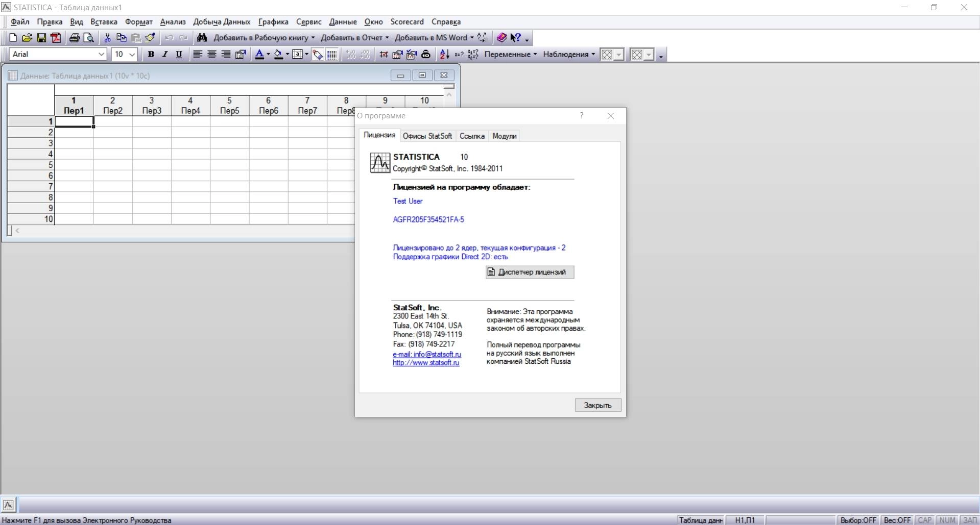Open the Справка menu
Viewport: 980px width, 525px height.
click(x=446, y=22)
